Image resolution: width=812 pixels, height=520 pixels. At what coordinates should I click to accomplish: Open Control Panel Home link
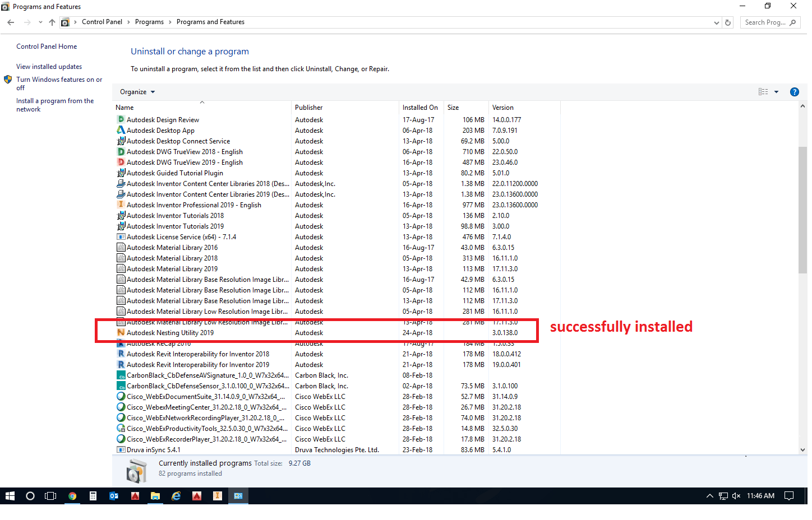coord(47,47)
